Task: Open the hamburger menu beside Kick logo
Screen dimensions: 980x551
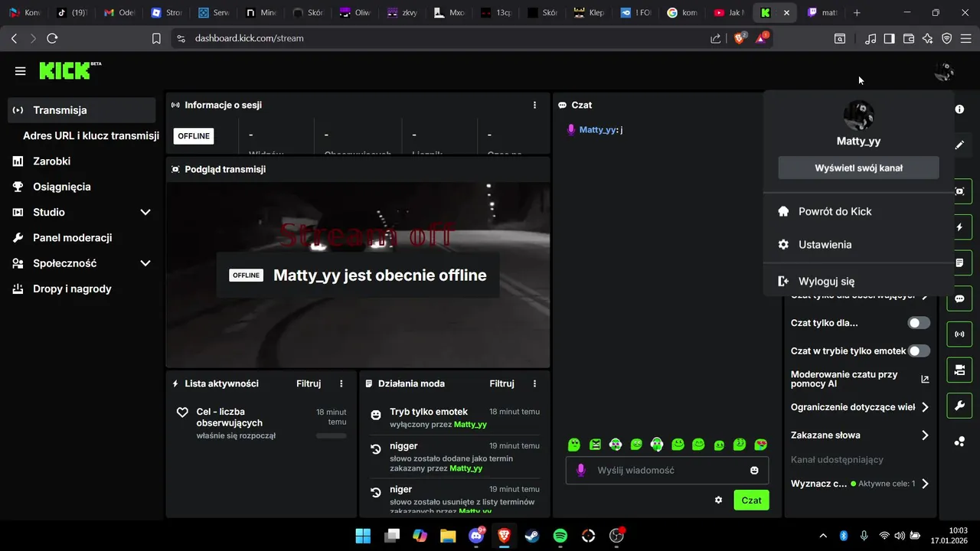Action: click(21, 71)
